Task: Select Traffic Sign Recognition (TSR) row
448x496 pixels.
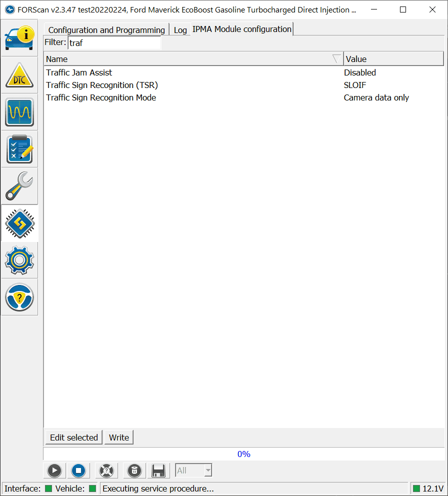Action: 243,85
